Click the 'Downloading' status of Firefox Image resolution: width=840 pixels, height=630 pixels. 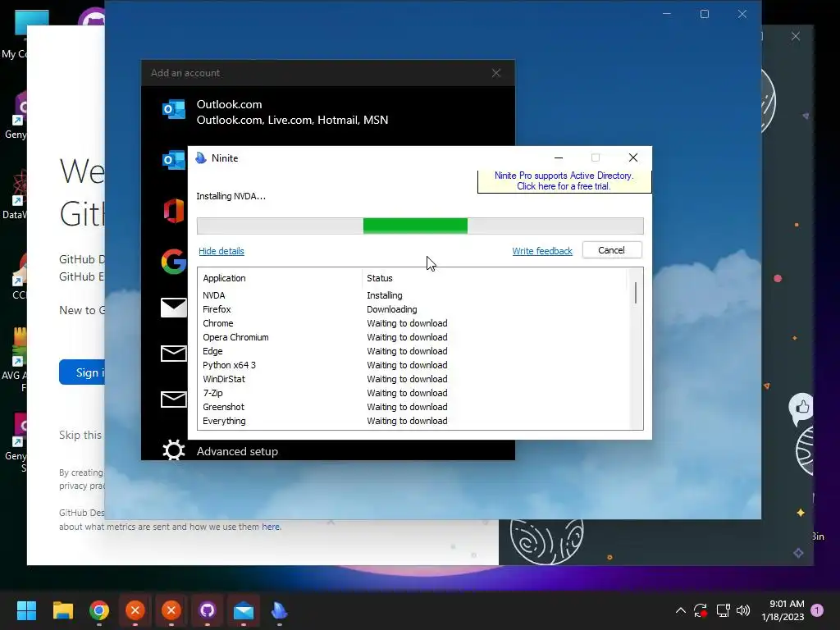click(391, 309)
